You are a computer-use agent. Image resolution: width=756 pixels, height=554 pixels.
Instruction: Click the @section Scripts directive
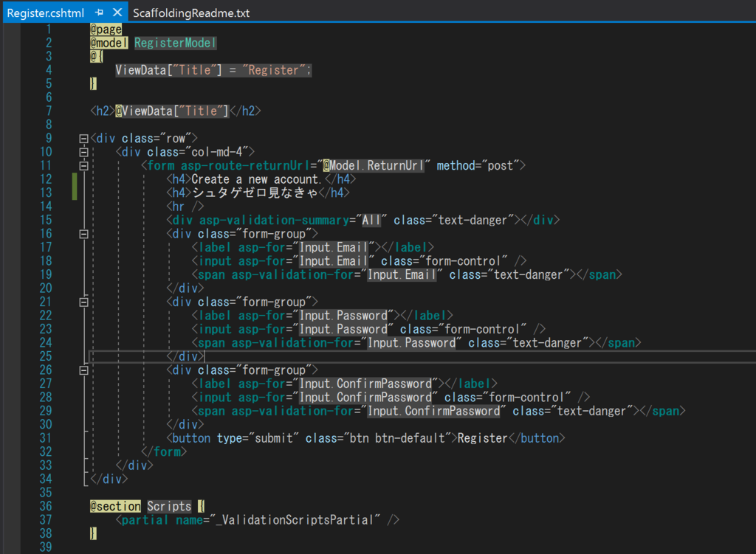click(x=140, y=506)
